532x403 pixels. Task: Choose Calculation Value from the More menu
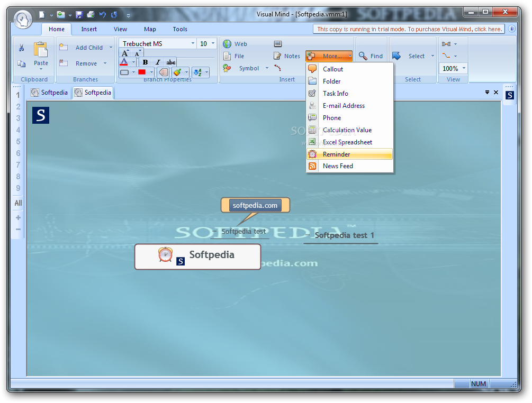pyautogui.click(x=349, y=130)
